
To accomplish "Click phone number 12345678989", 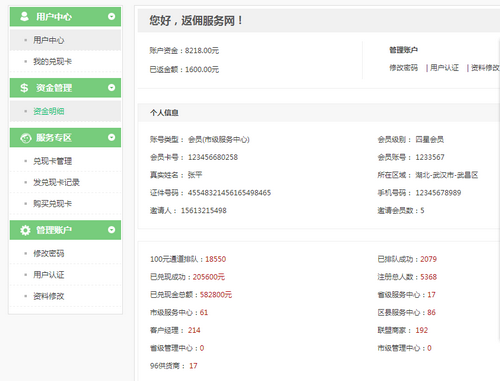I will (x=438, y=193).
